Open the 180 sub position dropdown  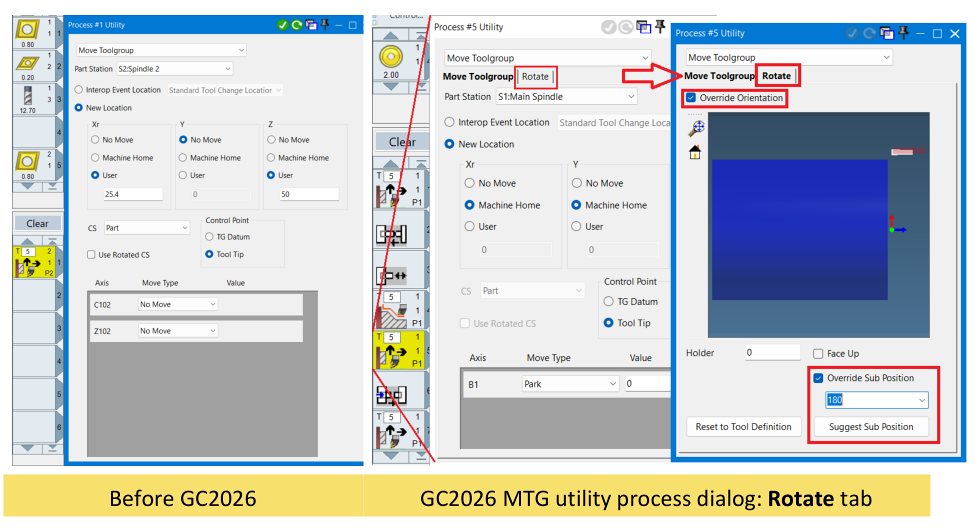876,400
